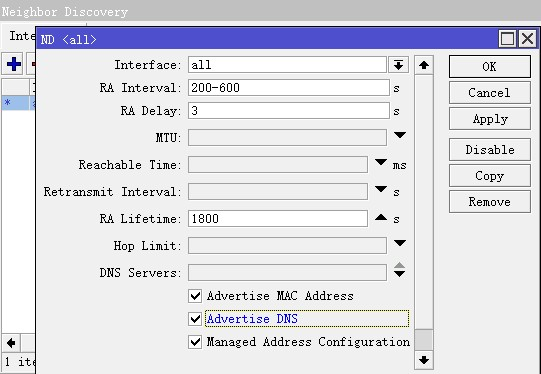Toggle Advertise MAC Address checkbox
The width and height of the screenshot is (541, 374).
click(x=195, y=296)
